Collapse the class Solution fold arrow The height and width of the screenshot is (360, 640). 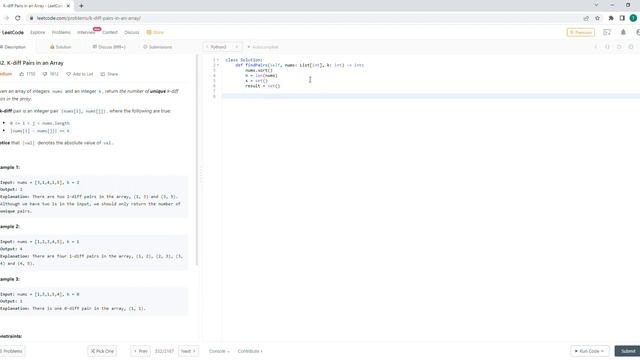click(x=218, y=60)
